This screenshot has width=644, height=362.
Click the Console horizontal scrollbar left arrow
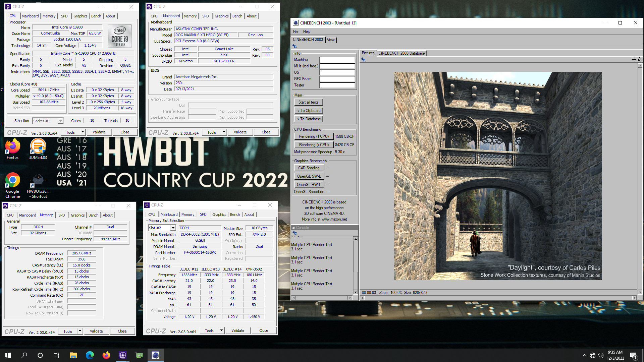click(294, 298)
